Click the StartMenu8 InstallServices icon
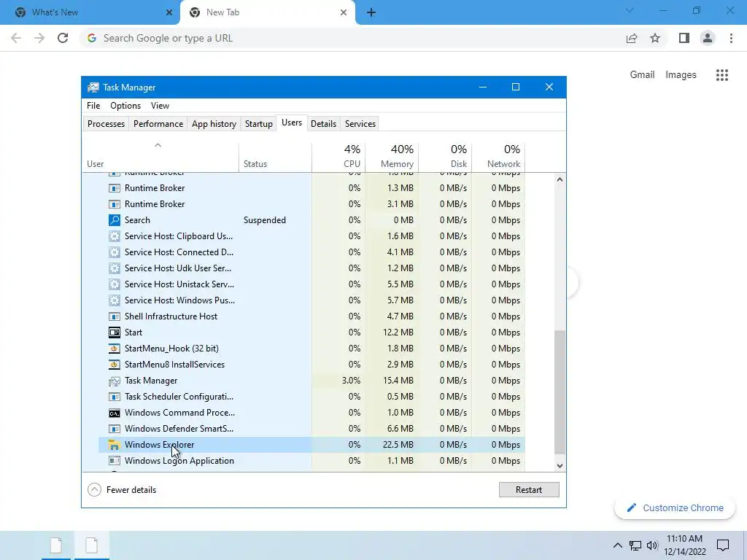The width and height of the screenshot is (747, 560). click(x=115, y=365)
